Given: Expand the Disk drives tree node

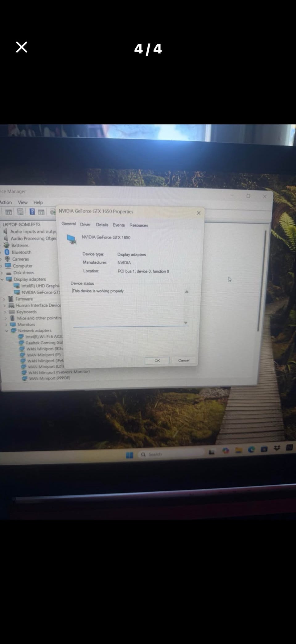Looking at the screenshot, I should (2, 273).
